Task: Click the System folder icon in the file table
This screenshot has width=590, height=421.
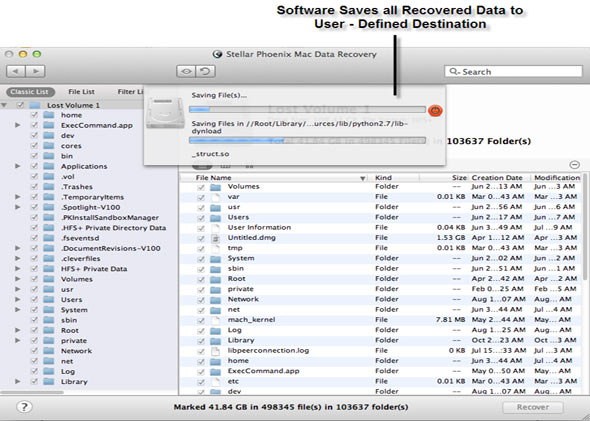Action: click(215, 259)
